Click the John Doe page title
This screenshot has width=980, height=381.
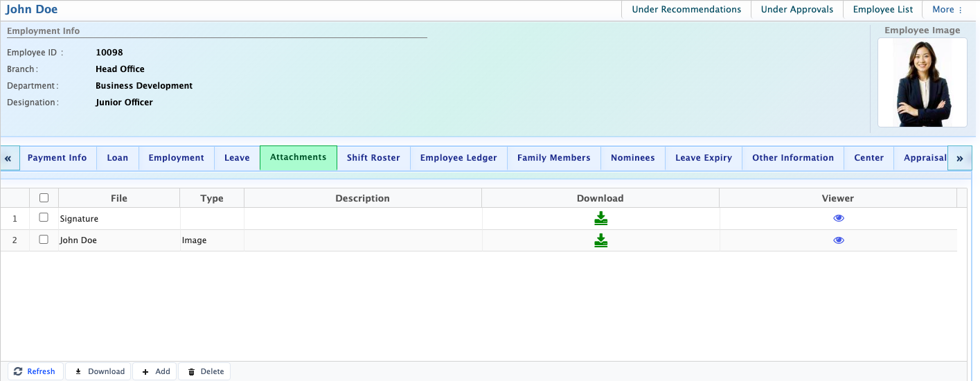[x=32, y=10]
